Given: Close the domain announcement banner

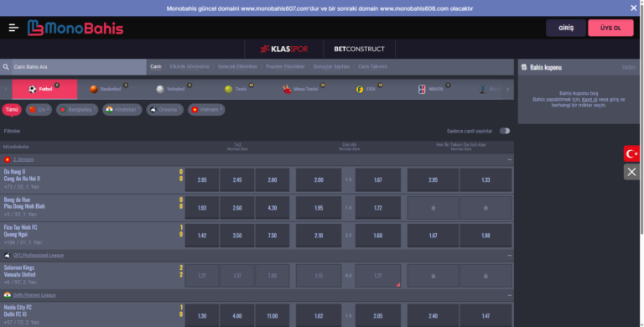Looking at the screenshot, I should click(x=633, y=8).
